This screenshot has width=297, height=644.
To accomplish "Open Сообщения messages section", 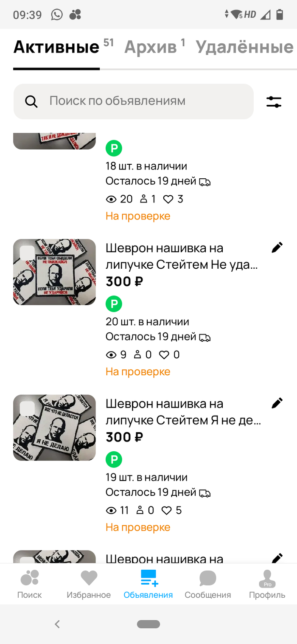I will [x=207, y=584].
